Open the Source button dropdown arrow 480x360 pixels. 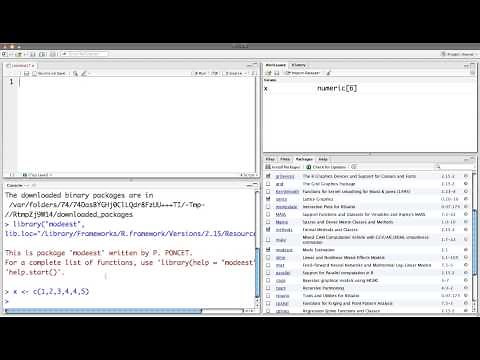click(246, 73)
